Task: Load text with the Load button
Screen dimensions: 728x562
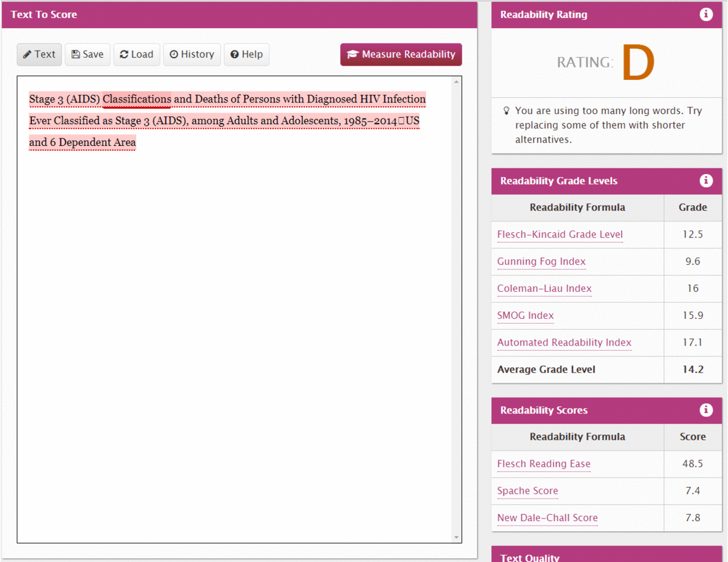Action: [x=137, y=54]
